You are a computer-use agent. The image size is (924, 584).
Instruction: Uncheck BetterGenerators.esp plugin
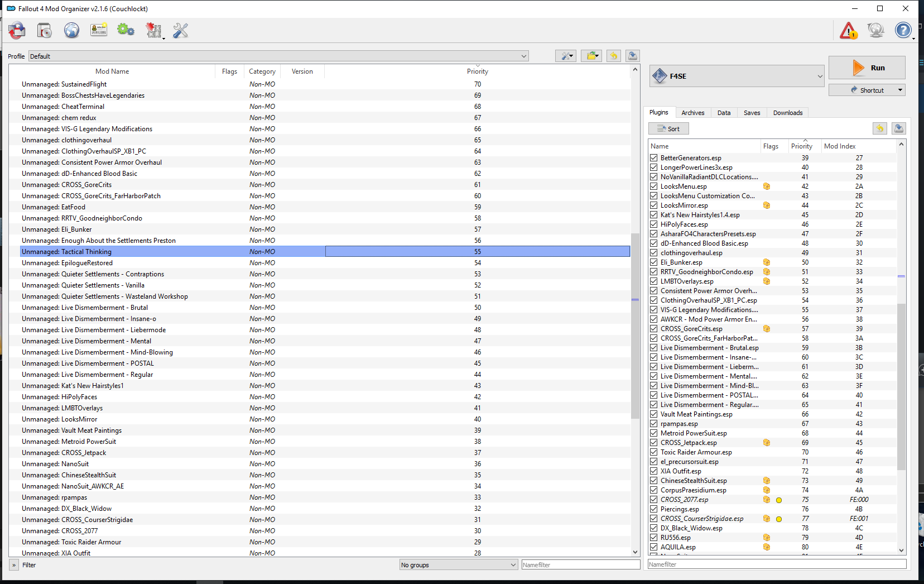(x=653, y=158)
